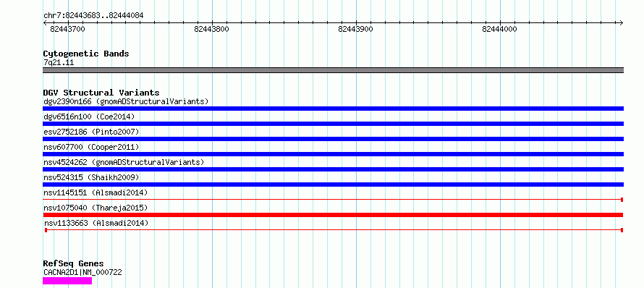Click the 82443800 ruler position label
The width and height of the screenshot is (644, 288).
[211, 29]
